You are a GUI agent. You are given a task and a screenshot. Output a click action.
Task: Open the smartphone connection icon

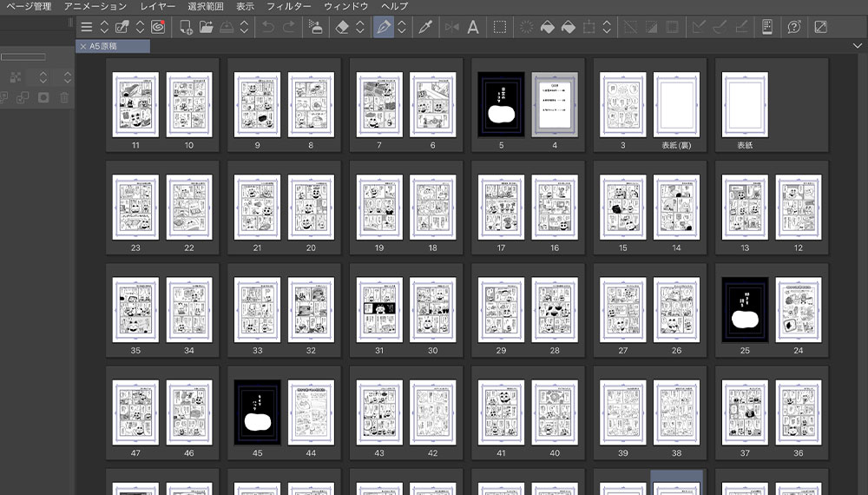(x=767, y=27)
